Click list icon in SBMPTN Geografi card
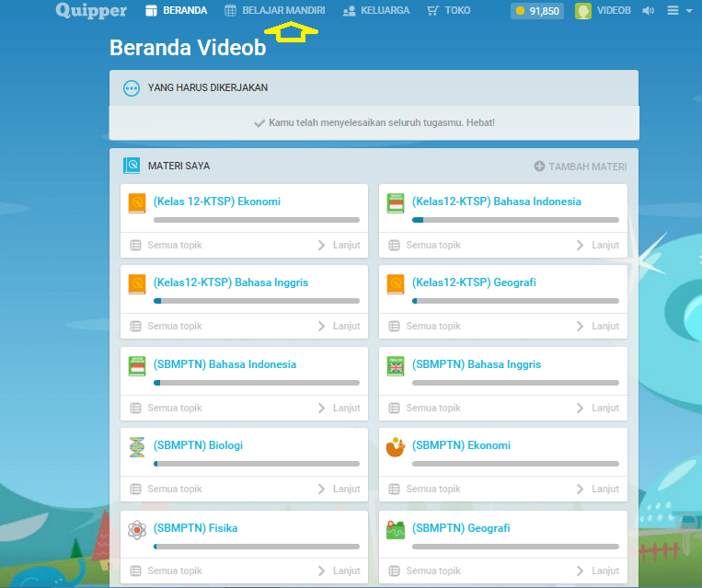This screenshot has height=588, width=702. (x=394, y=571)
